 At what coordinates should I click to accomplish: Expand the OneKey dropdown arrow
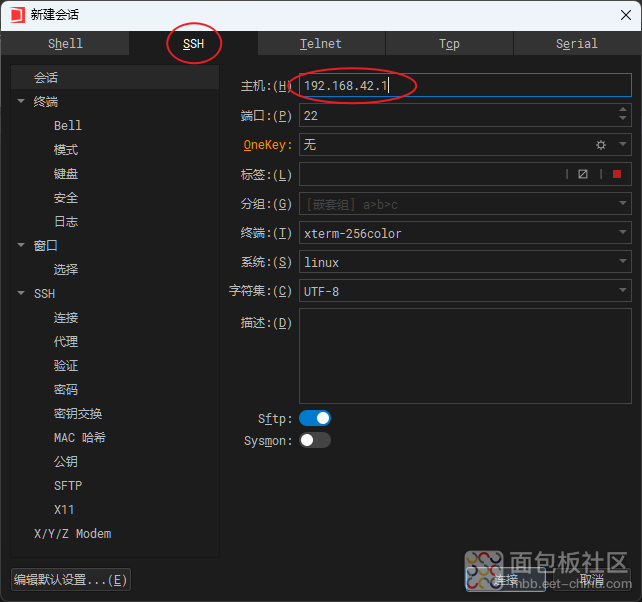point(623,145)
